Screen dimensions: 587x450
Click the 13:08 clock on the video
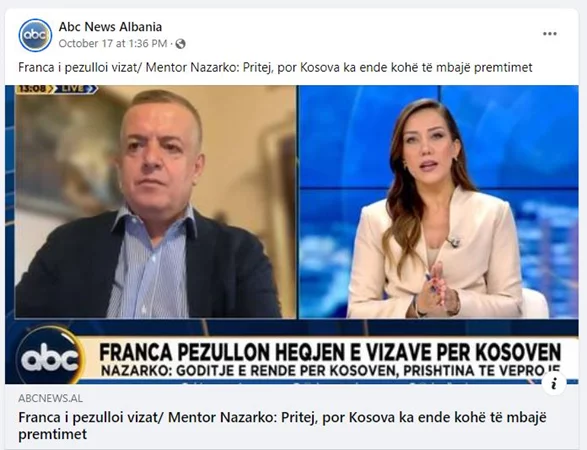[x=32, y=89]
